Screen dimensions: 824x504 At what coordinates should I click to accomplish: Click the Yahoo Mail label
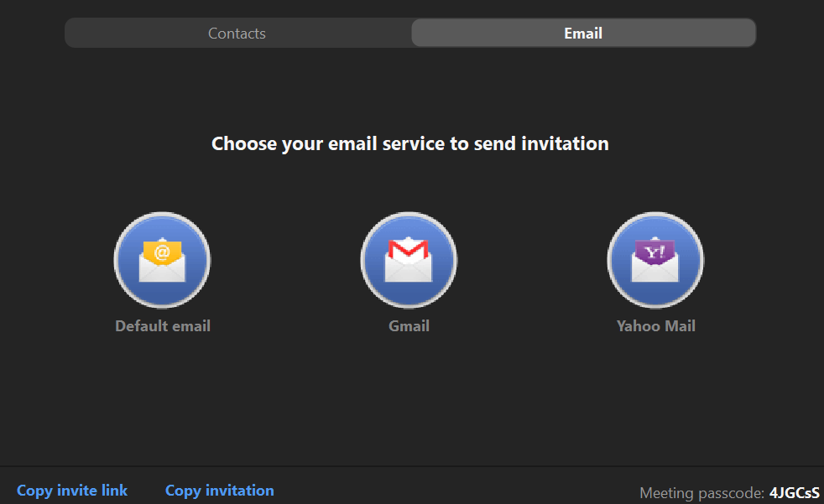656,326
